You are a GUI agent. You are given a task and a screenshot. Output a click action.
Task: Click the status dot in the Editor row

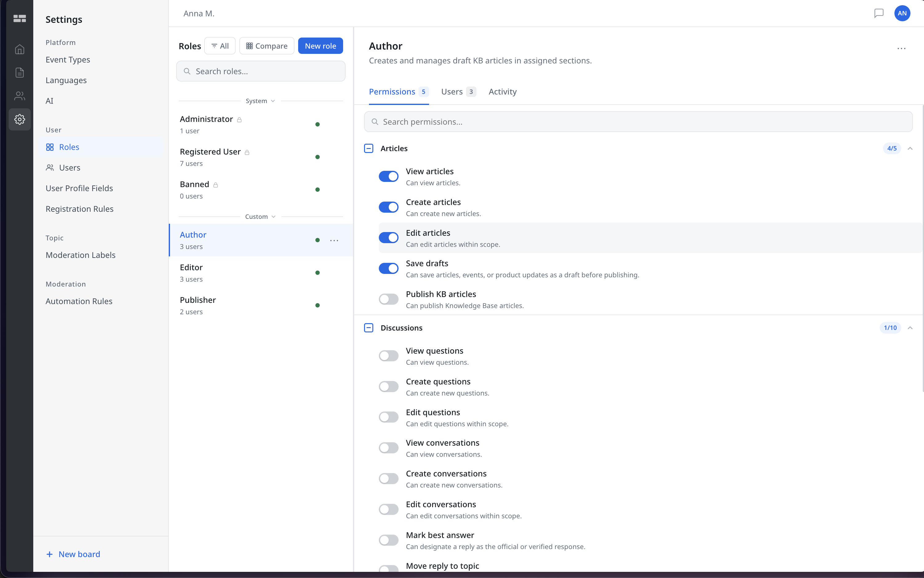(318, 273)
